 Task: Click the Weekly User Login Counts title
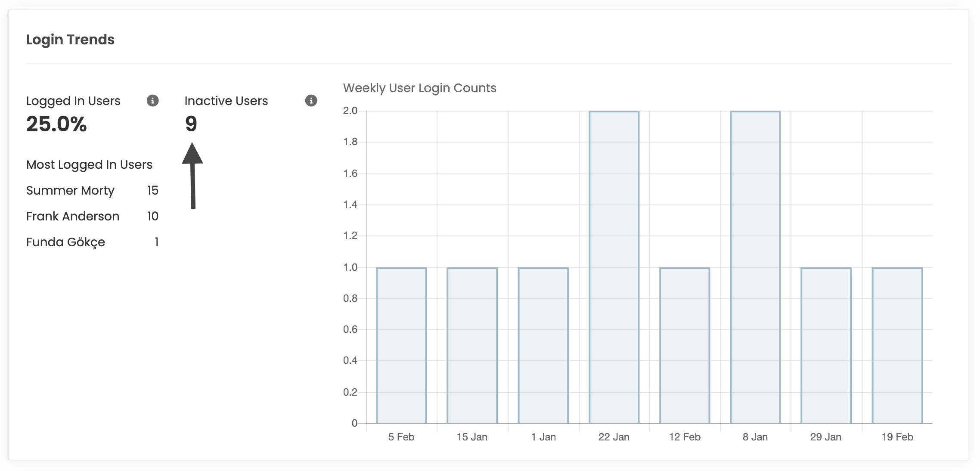419,88
